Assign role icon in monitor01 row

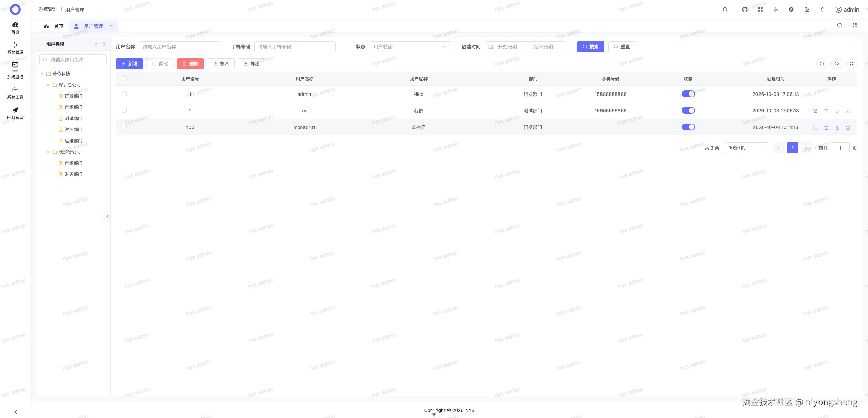pyautogui.click(x=848, y=128)
